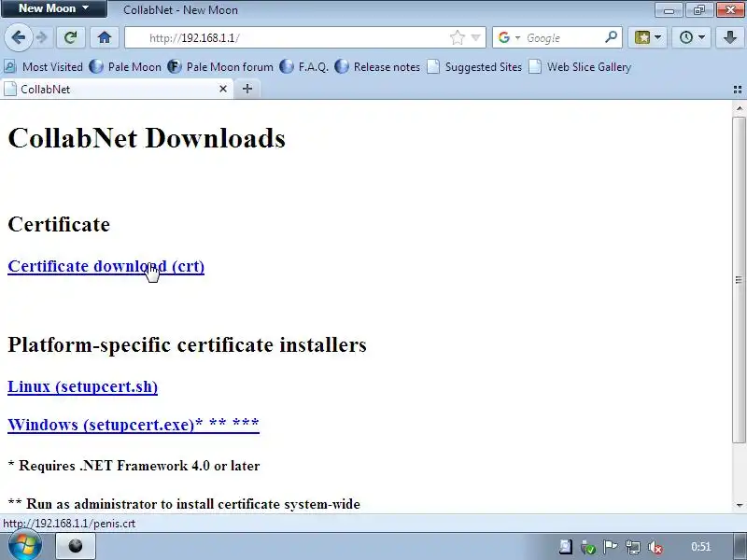Click the scrollbar up arrow

[x=739, y=108]
